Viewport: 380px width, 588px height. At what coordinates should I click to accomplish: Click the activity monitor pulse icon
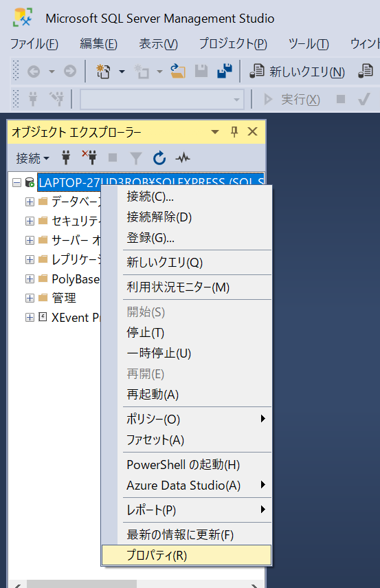coord(183,158)
